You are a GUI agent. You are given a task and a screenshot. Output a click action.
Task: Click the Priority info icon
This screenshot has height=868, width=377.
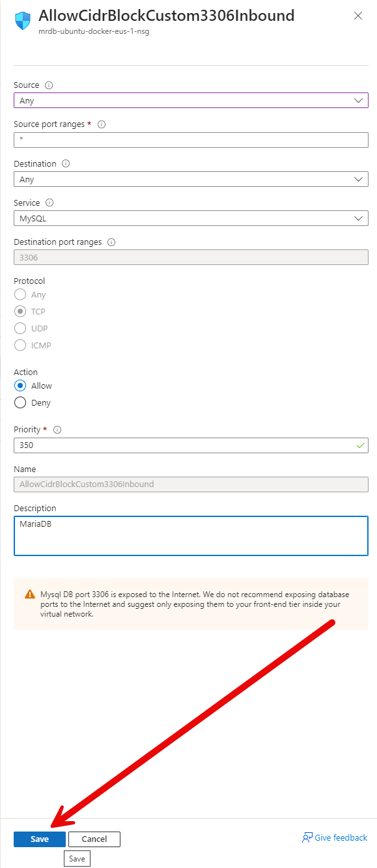[57, 430]
